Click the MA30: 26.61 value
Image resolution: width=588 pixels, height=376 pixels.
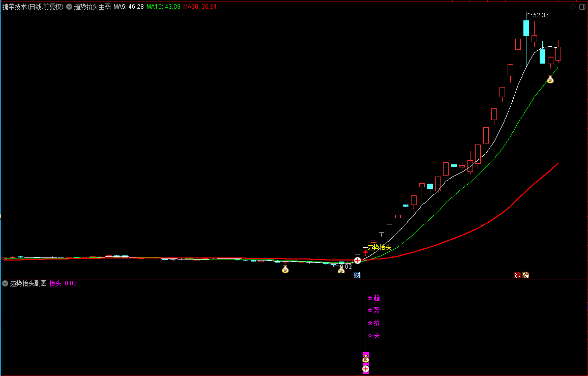coord(200,7)
